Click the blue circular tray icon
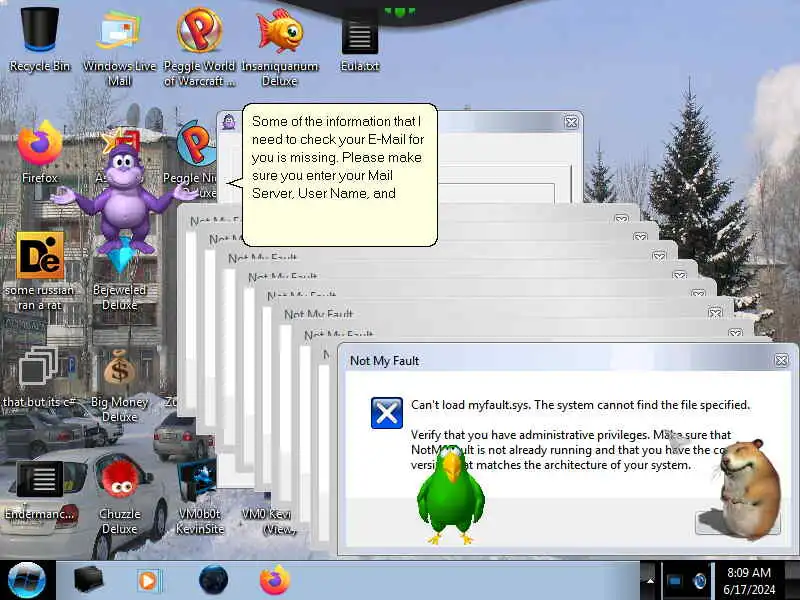 tap(700, 581)
